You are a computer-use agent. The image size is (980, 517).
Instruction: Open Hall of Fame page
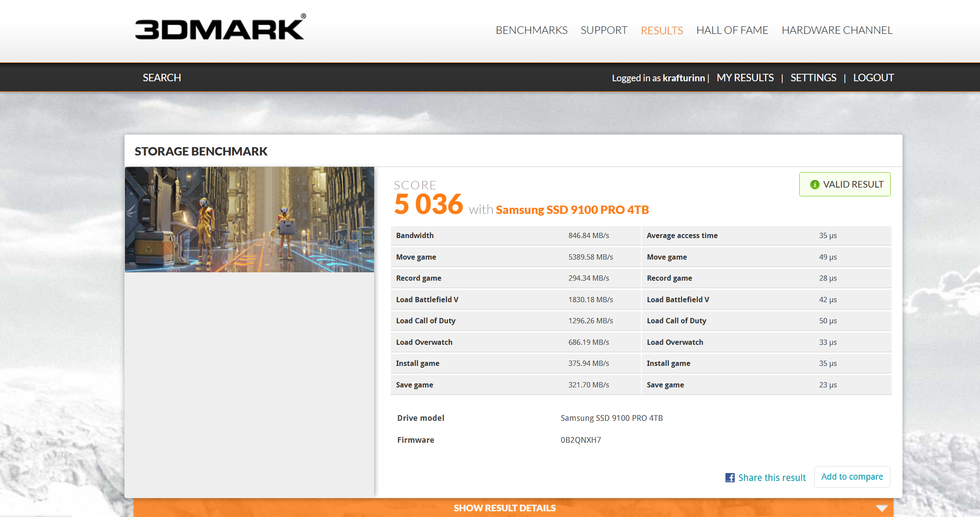[732, 30]
